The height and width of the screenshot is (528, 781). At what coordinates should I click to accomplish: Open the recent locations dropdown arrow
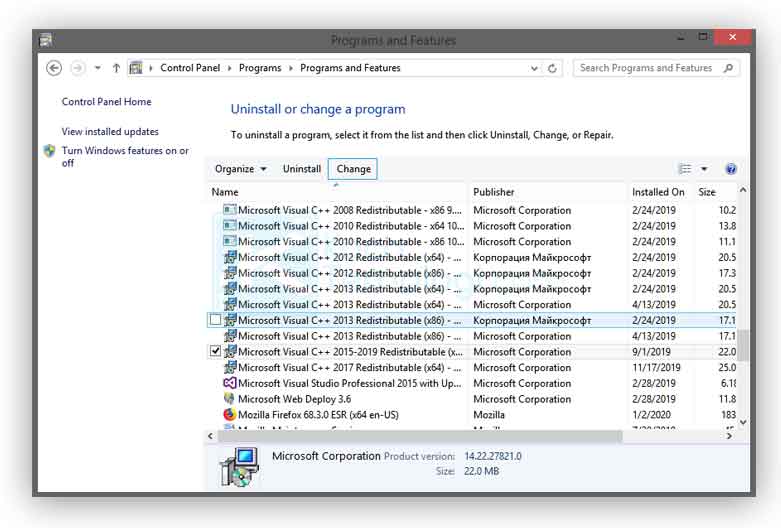98,68
